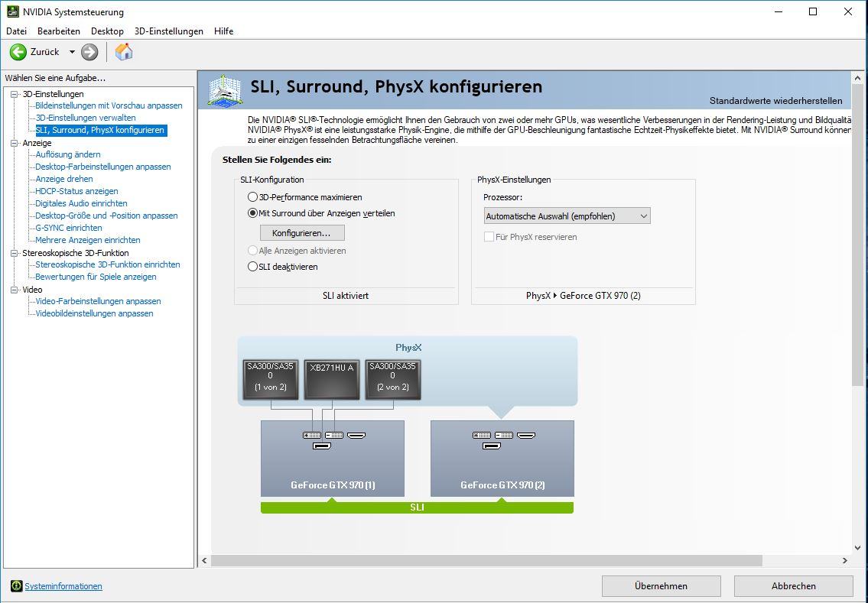Open Bildeinstellungen mit Vorschau anpassen

point(109,105)
